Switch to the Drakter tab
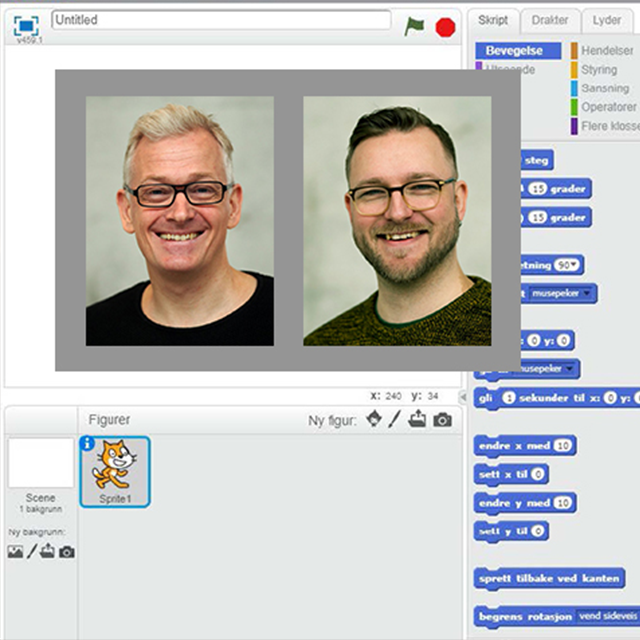Viewport: 640px width, 640px height. [550, 20]
